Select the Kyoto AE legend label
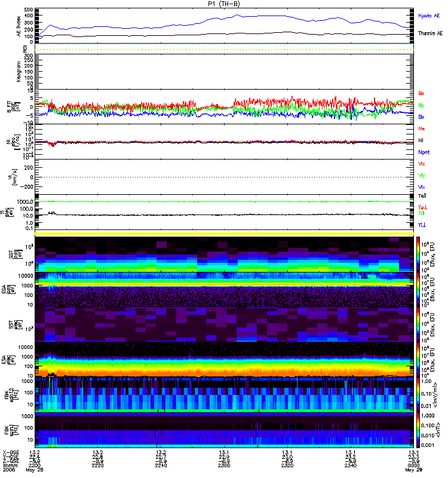Screen dimensions: 448x478 click(x=430, y=14)
